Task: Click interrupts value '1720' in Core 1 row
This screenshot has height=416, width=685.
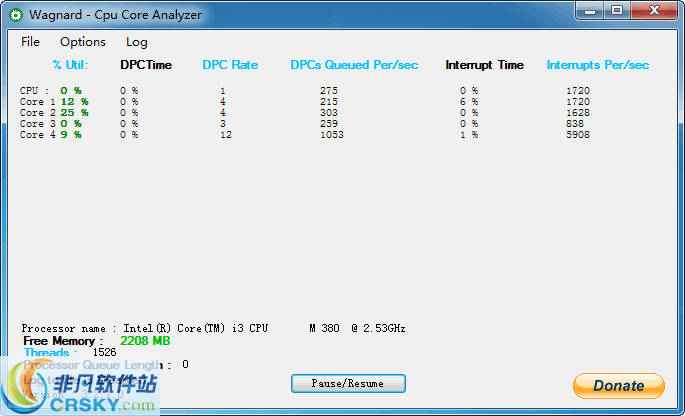Action: coord(578,101)
